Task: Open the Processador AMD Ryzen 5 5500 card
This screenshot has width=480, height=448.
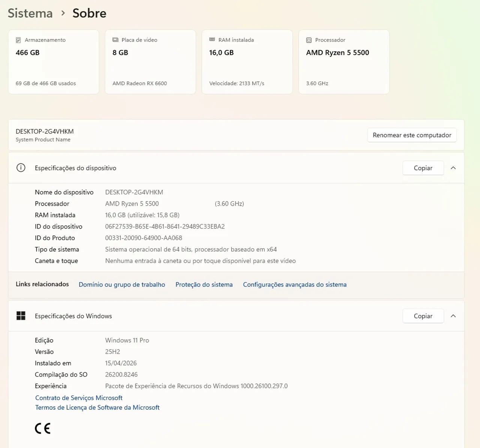Action: (344, 62)
